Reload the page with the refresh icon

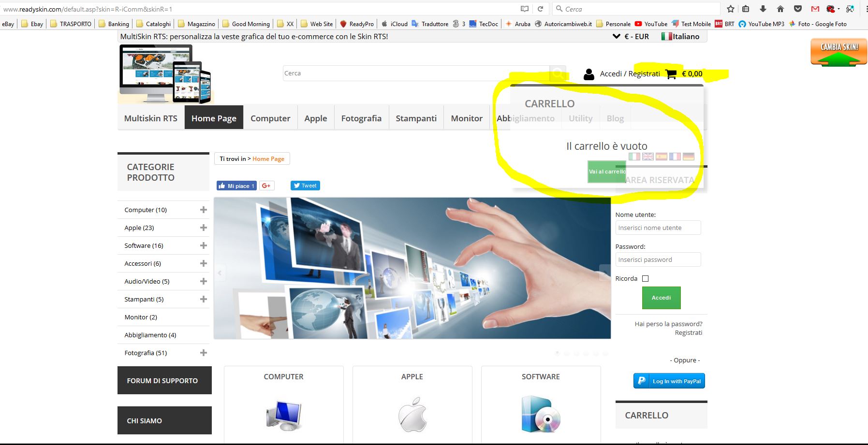pyautogui.click(x=541, y=9)
